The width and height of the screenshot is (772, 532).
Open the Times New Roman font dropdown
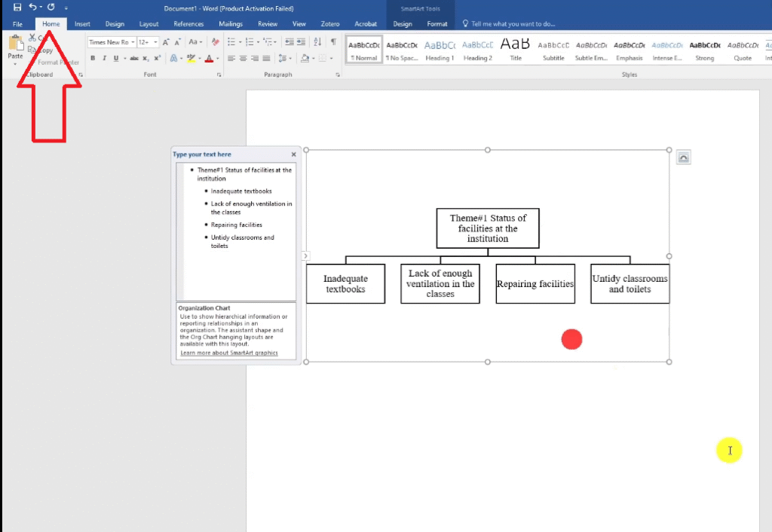point(111,42)
